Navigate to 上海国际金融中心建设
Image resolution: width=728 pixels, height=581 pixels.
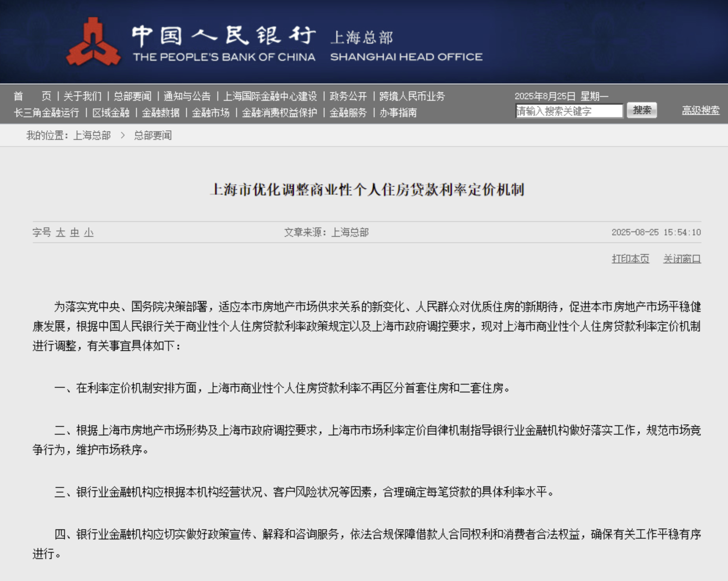(x=270, y=96)
